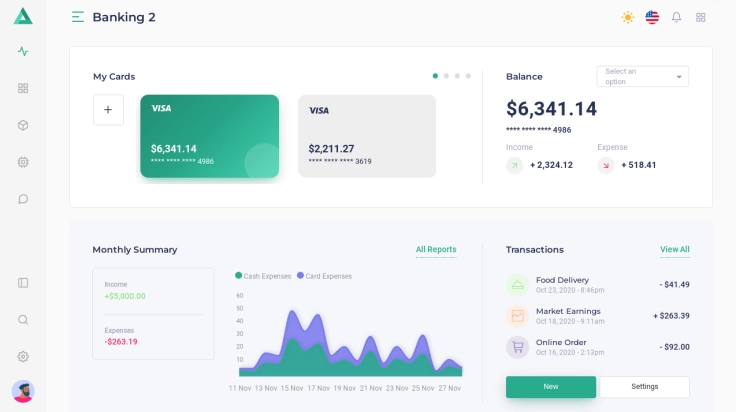Toggle the Card Expenses chart legend
736x412 pixels.
pos(324,276)
